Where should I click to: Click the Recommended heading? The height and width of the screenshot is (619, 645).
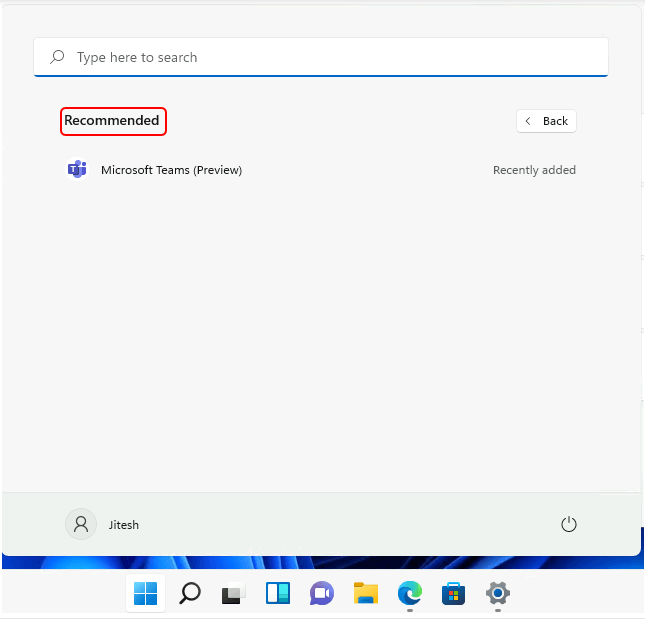point(112,121)
